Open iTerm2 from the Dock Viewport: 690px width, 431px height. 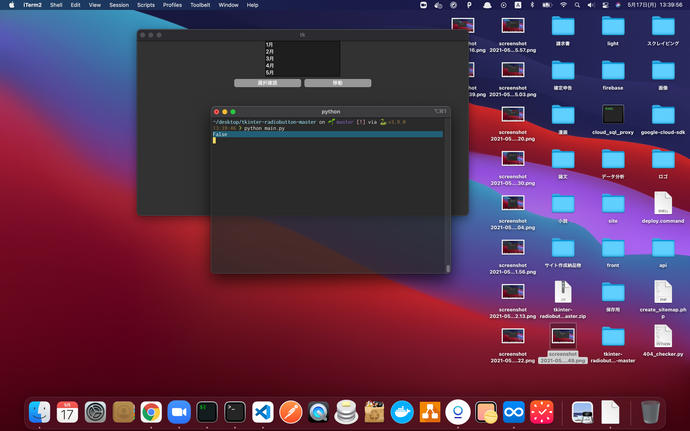207,413
